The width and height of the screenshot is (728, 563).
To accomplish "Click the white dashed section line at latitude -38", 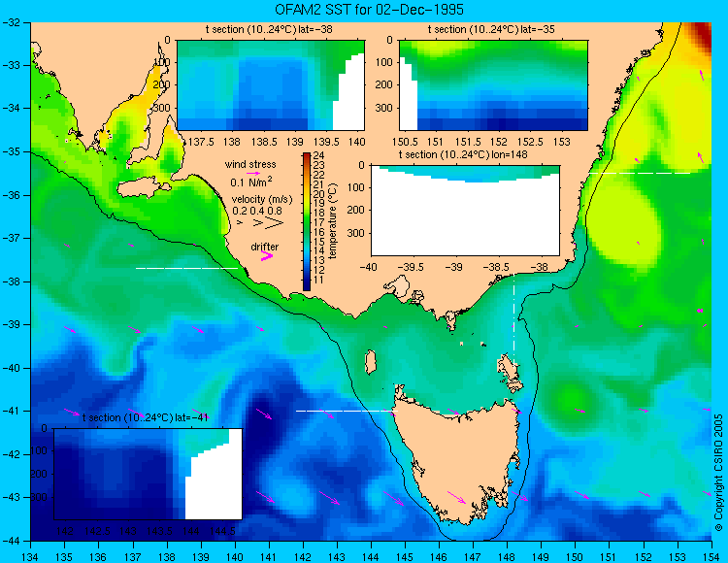I will (x=186, y=268).
